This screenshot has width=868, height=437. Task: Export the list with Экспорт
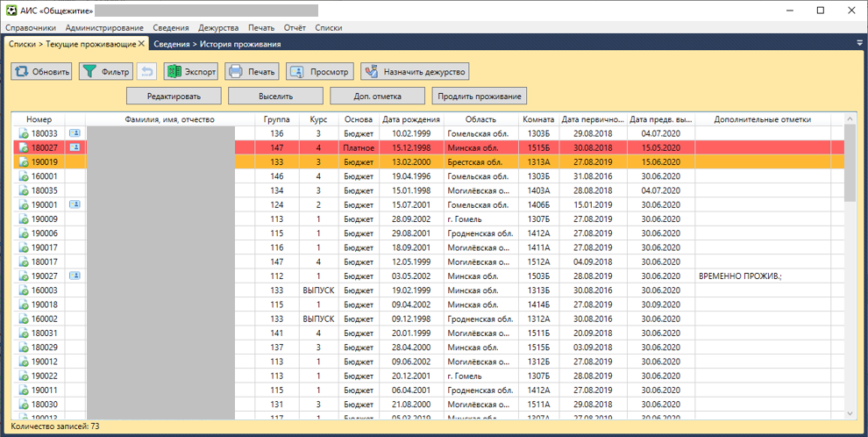(191, 72)
